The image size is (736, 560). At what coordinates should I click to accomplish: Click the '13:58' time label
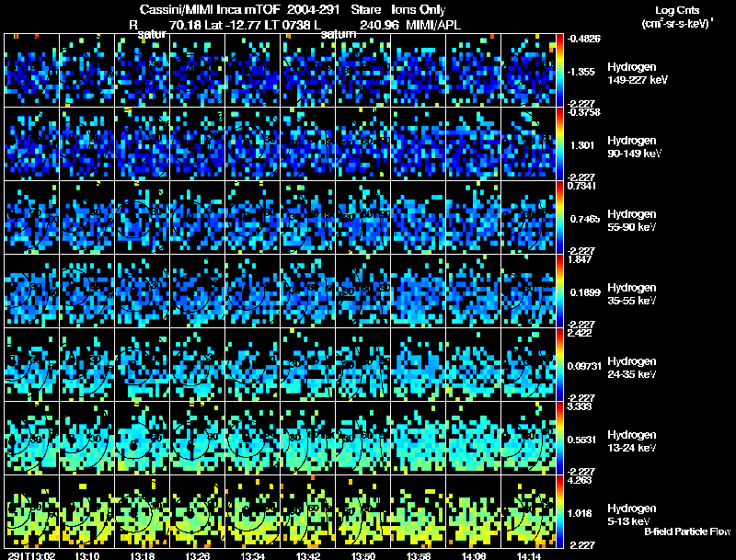(419, 555)
